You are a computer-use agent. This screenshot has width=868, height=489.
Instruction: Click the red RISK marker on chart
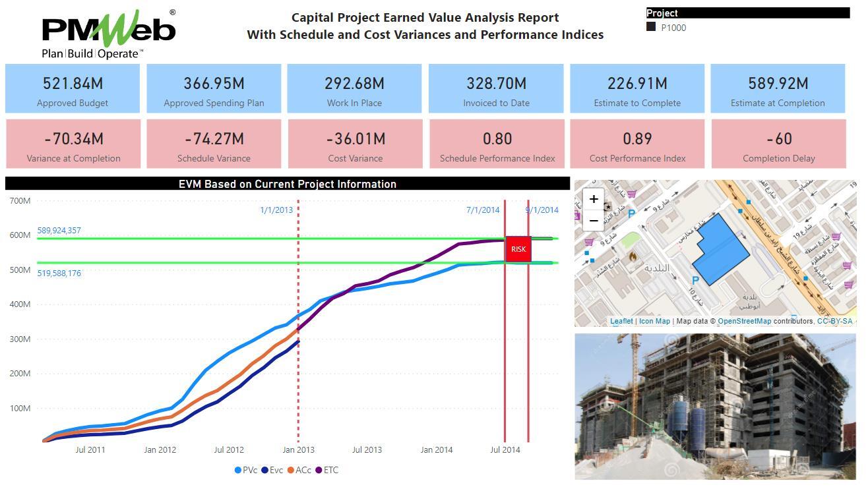pyautogui.click(x=518, y=249)
